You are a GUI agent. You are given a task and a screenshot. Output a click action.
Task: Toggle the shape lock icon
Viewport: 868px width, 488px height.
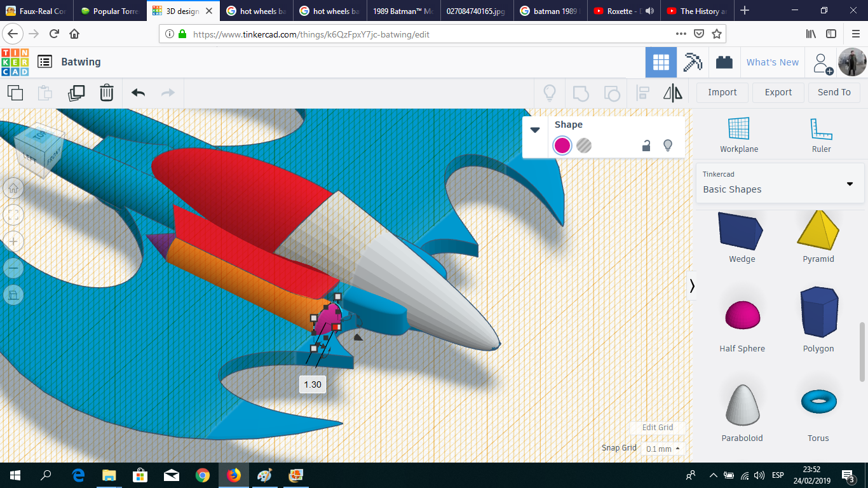click(x=646, y=146)
